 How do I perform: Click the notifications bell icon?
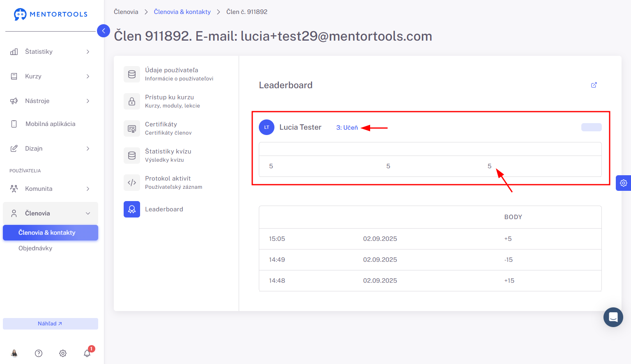[87, 353]
